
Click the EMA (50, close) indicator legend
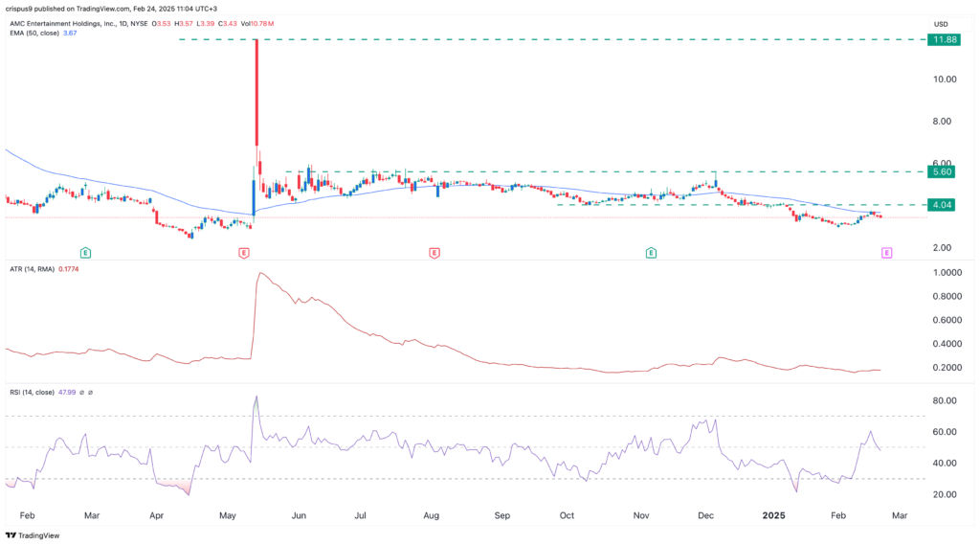coord(34,33)
